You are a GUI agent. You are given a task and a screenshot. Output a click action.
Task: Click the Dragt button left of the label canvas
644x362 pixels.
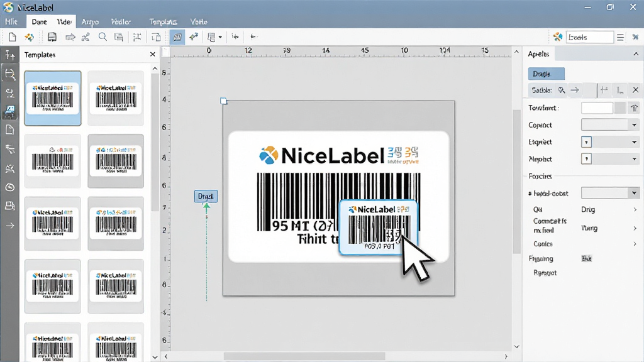click(206, 196)
